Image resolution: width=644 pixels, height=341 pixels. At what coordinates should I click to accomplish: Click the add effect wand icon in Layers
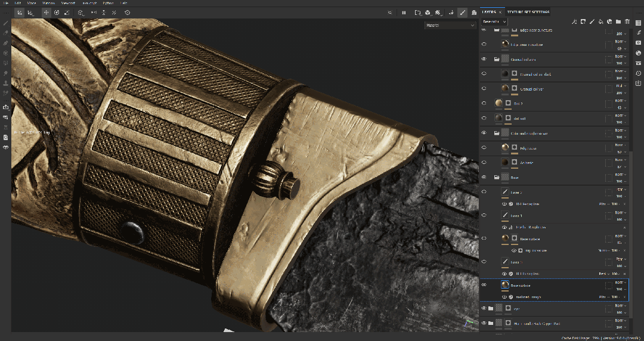tap(574, 21)
